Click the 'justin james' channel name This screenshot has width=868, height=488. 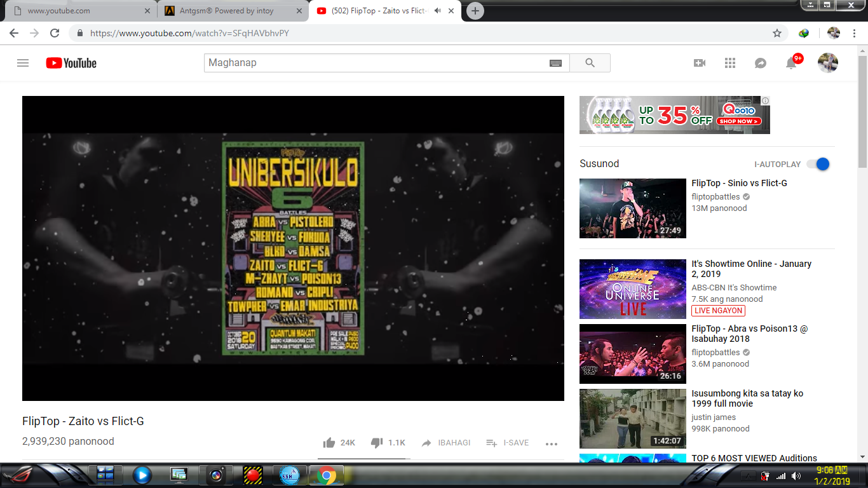point(714,417)
